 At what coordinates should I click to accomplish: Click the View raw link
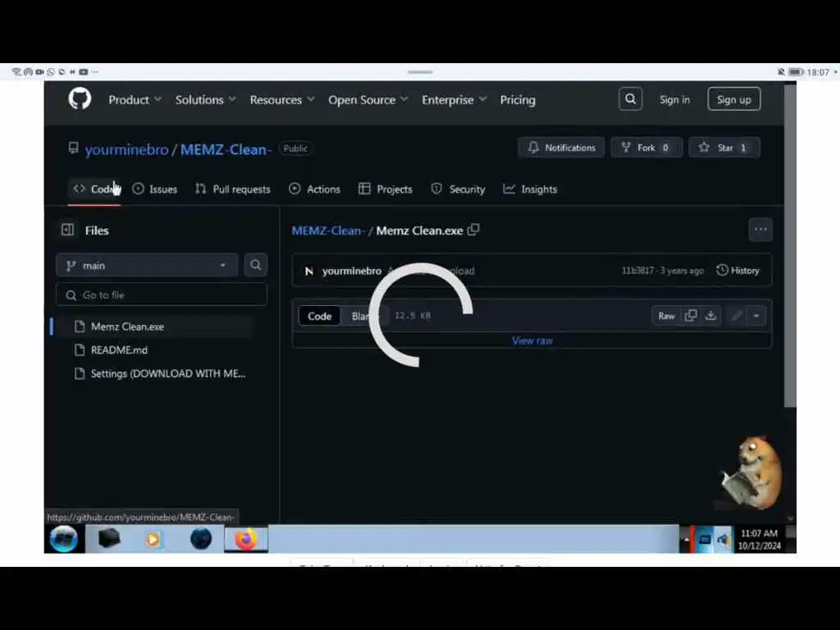[x=532, y=340]
